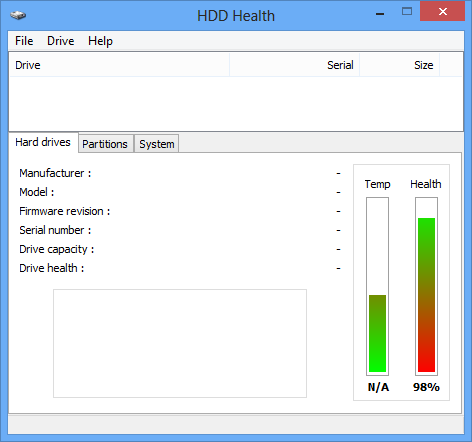This screenshot has width=472, height=442.
Task: Click the Firmware revision label
Action: pyautogui.click(x=65, y=211)
